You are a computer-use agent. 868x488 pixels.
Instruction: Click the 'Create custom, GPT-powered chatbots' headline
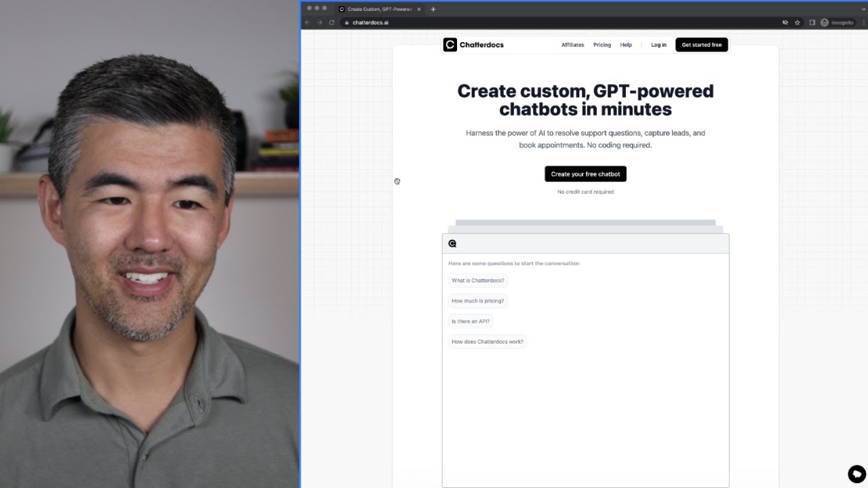pos(585,100)
